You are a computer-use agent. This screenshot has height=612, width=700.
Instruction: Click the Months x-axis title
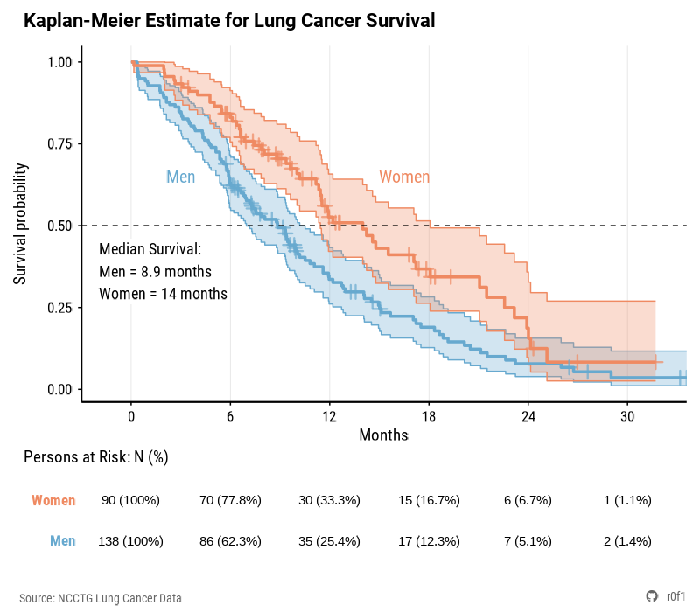coord(383,435)
